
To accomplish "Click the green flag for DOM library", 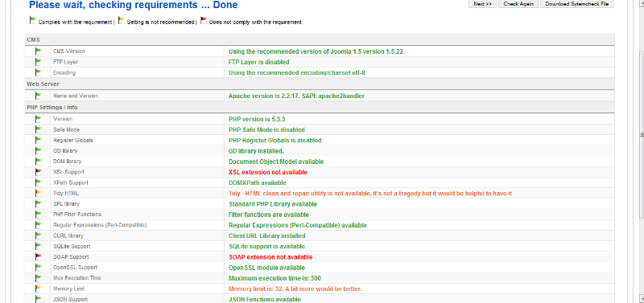I will 39,162.
